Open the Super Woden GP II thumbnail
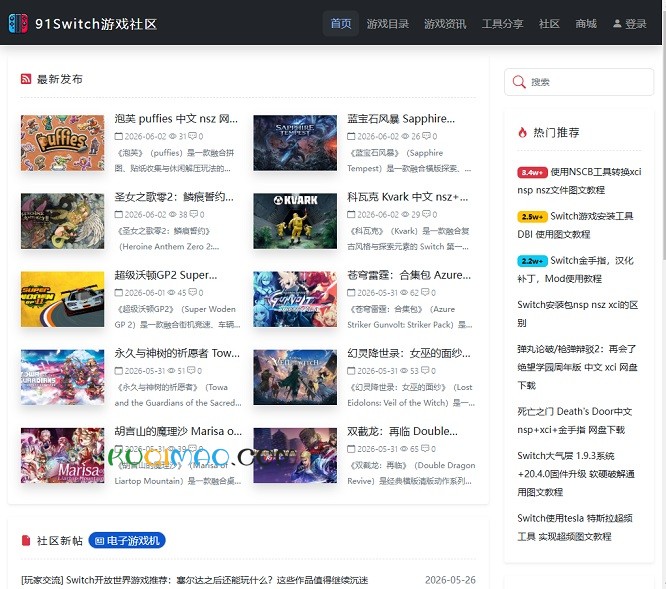Image resolution: width=666 pixels, height=589 pixels. (62, 299)
